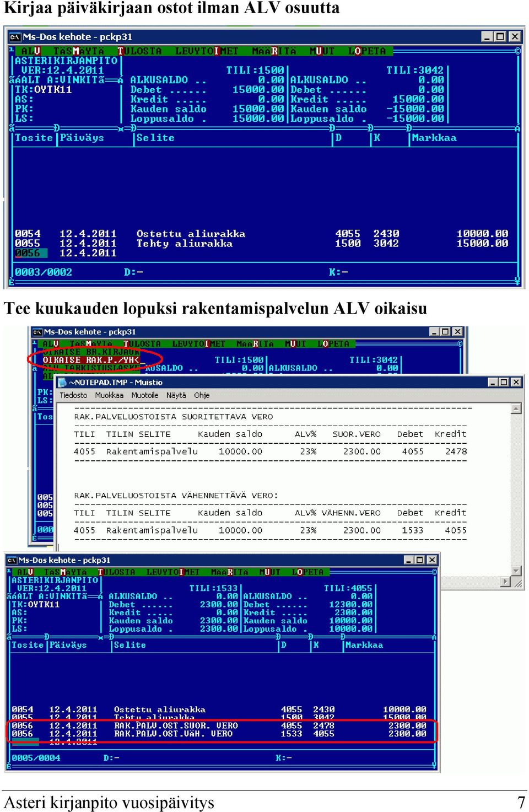Open LEVYTOIMET menu in middle DOS window
The width and height of the screenshot is (529, 812).
tap(198, 343)
